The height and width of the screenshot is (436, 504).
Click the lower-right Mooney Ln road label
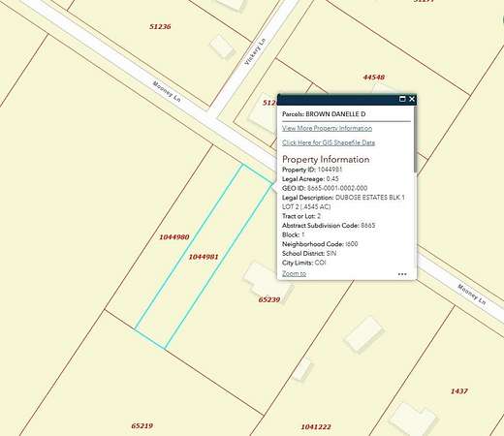[472, 295]
